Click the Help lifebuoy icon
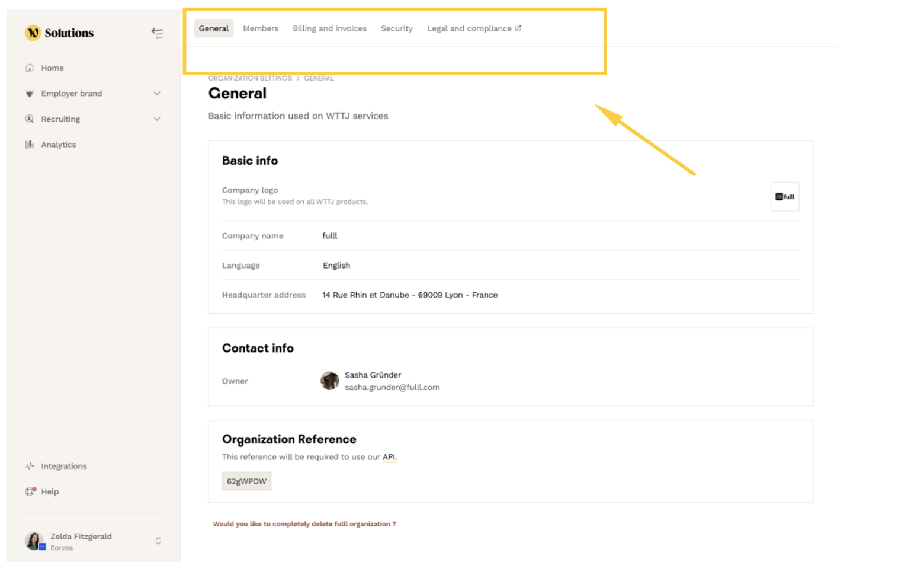The width and height of the screenshot is (924, 562). (30, 491)
